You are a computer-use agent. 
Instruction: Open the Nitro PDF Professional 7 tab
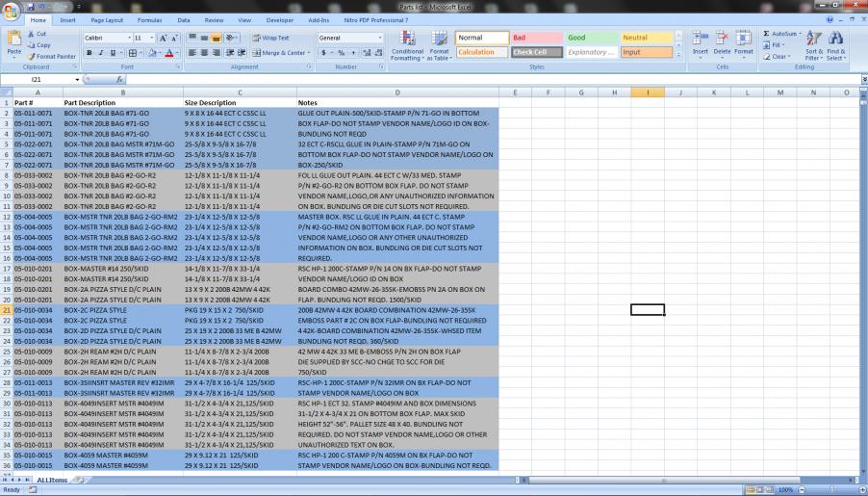pos(376,20)
